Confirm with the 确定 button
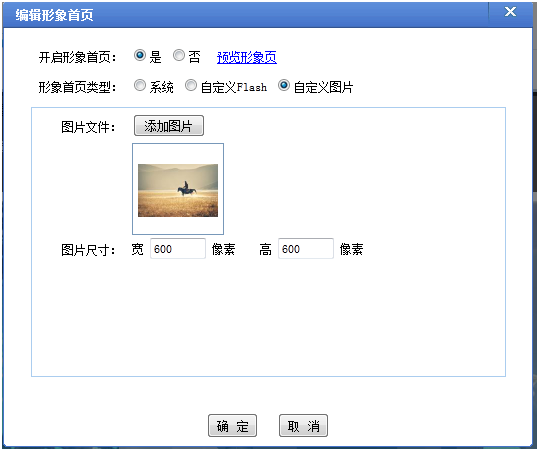 click(x=232, y=426)
